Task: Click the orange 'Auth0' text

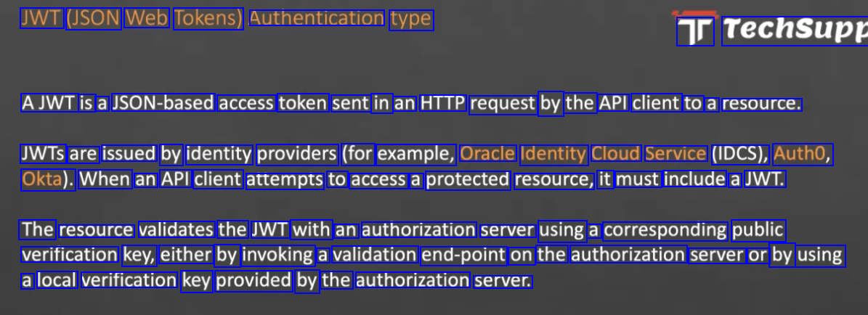Action: (x=799, y=153)
